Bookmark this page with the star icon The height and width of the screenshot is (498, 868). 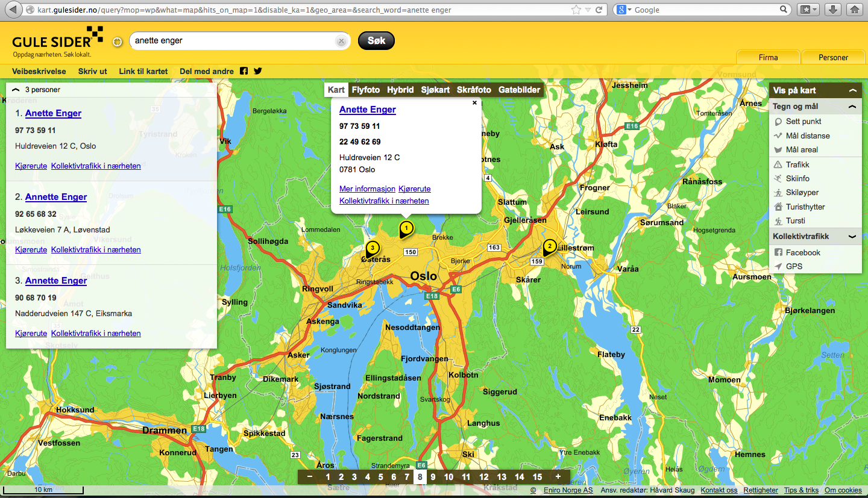pyautogui.click(x=576, y=10)
